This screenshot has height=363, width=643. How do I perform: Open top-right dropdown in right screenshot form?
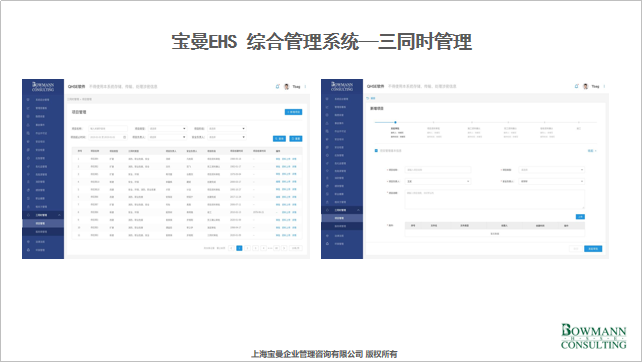[552, 170]
